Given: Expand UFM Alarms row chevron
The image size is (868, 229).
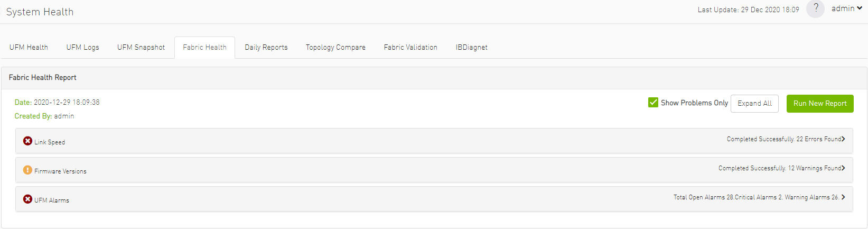Looking at the screenshot, I should pyautogui.click(x=843, y=197).
